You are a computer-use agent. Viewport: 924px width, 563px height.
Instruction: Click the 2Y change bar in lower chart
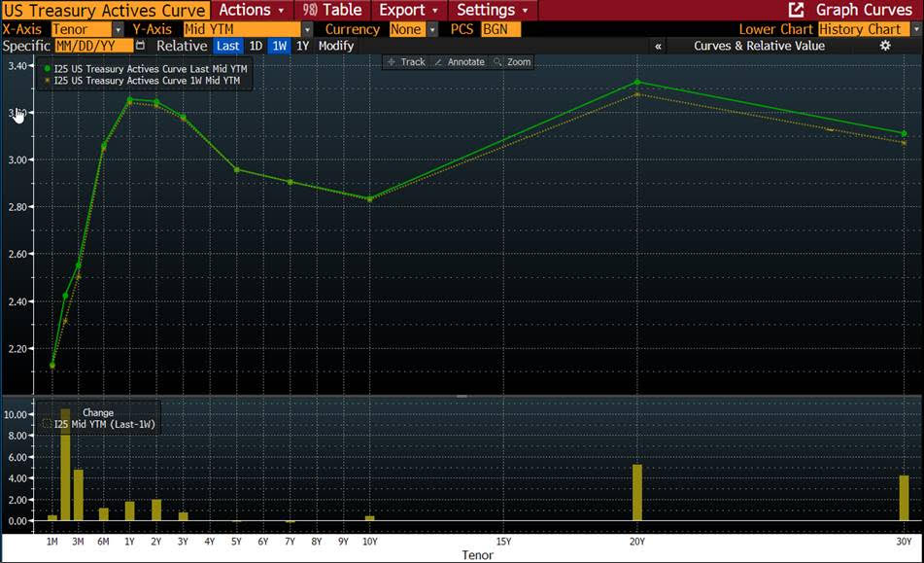[x=156, y=510]
